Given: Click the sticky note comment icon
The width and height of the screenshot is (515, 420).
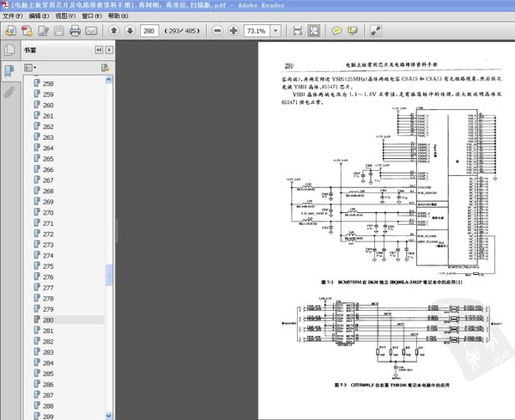Looking at the screenshot, I should (336, 31).
